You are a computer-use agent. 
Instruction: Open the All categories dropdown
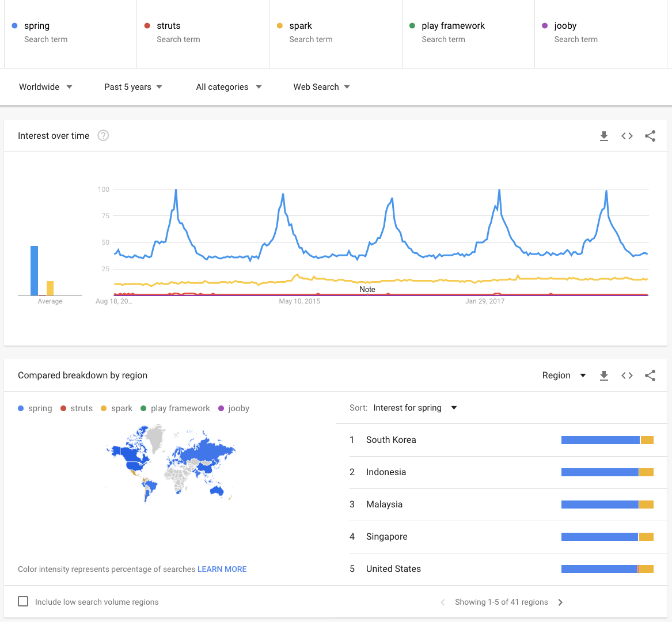229,87
